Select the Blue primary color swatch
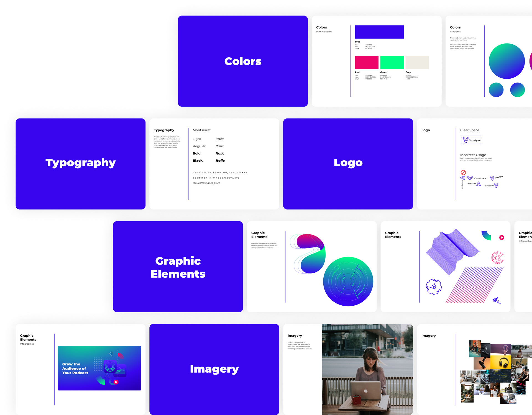 (x=379, y=32)
